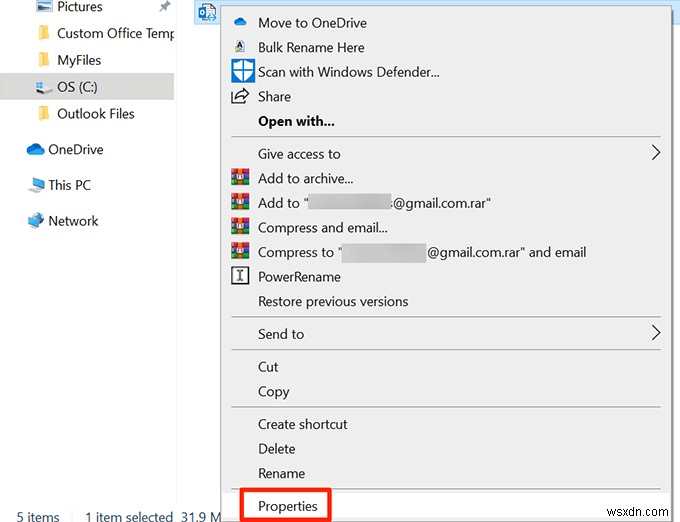Click the OneDrive cloud icon in sidebar

pyautogui.click(x=36, y=150)
